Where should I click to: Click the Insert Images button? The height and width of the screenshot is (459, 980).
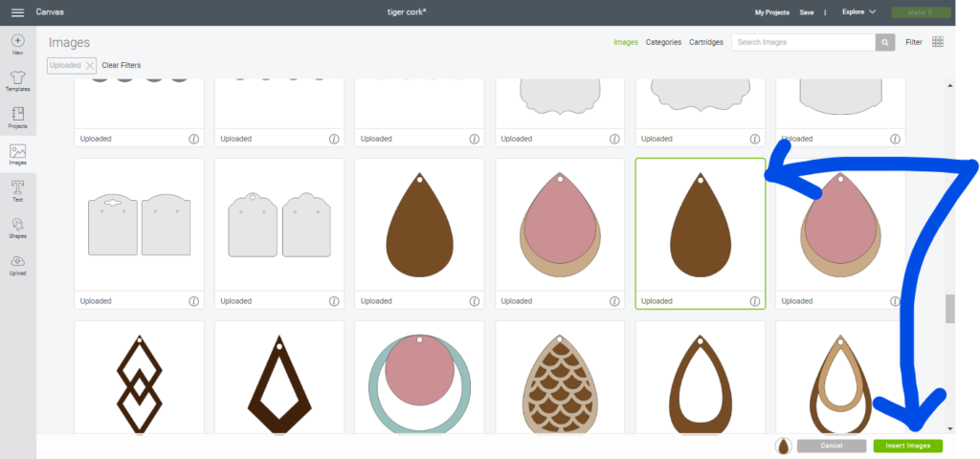coord(907,446)
